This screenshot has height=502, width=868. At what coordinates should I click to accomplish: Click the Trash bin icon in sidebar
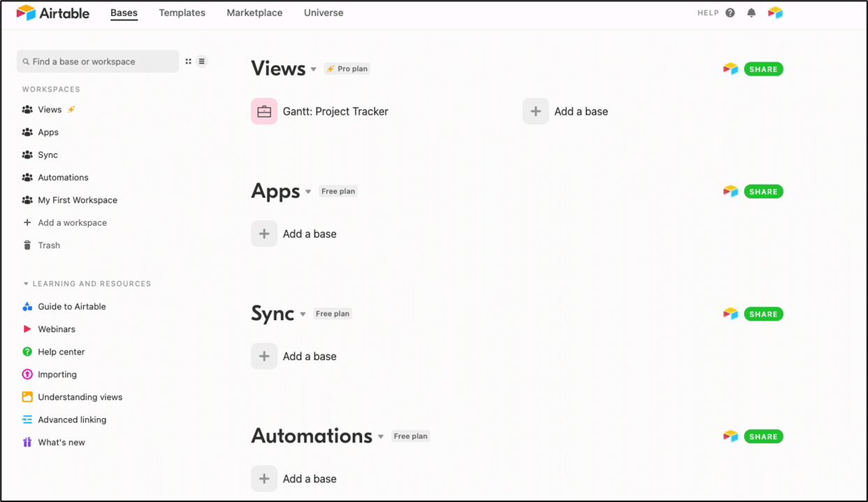pyautogui.click(x=27, y=245)
